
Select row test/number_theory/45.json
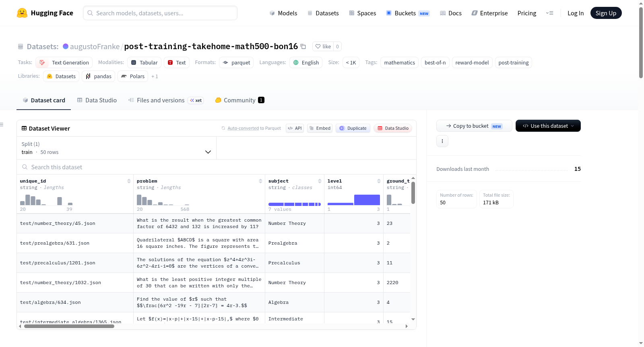tap(213, 223)
